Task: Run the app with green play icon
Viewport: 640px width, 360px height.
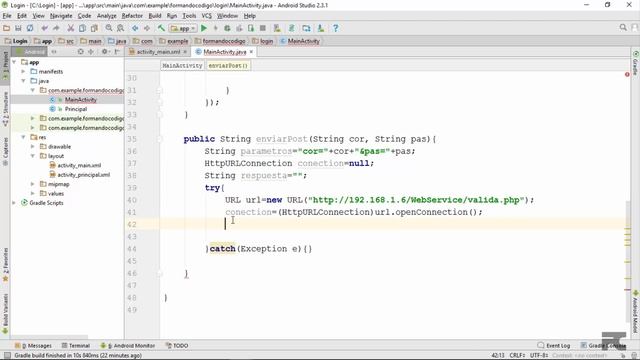Action: tap(204, 28)
